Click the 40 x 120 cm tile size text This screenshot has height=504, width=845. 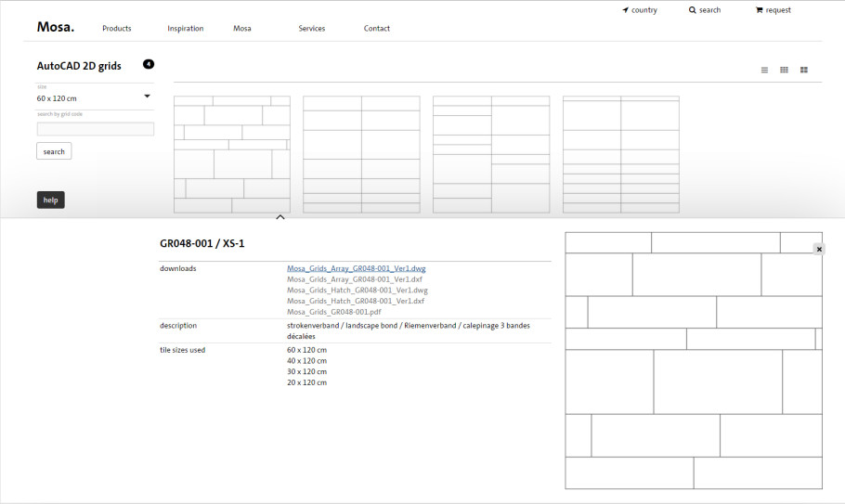point(306,361)
